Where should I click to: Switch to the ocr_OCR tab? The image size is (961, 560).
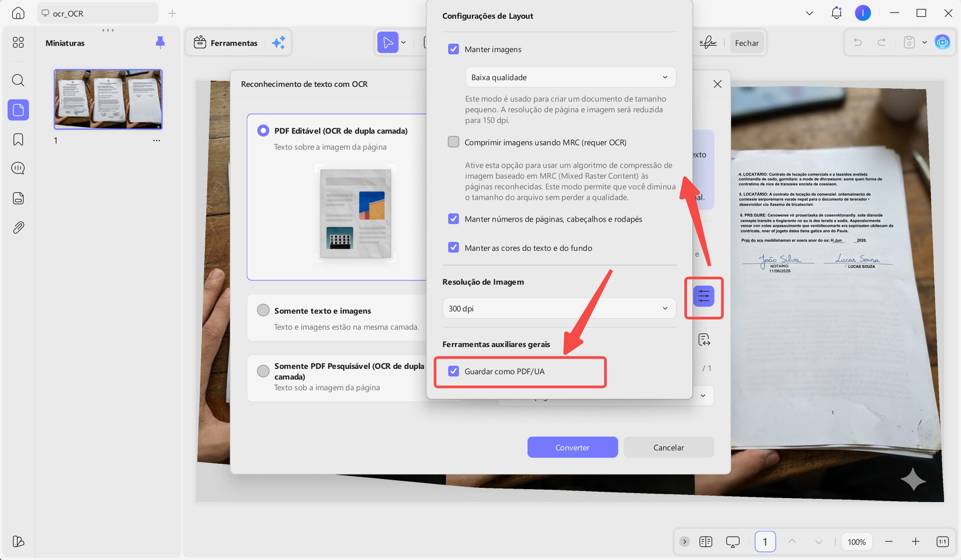pos(98,13)
